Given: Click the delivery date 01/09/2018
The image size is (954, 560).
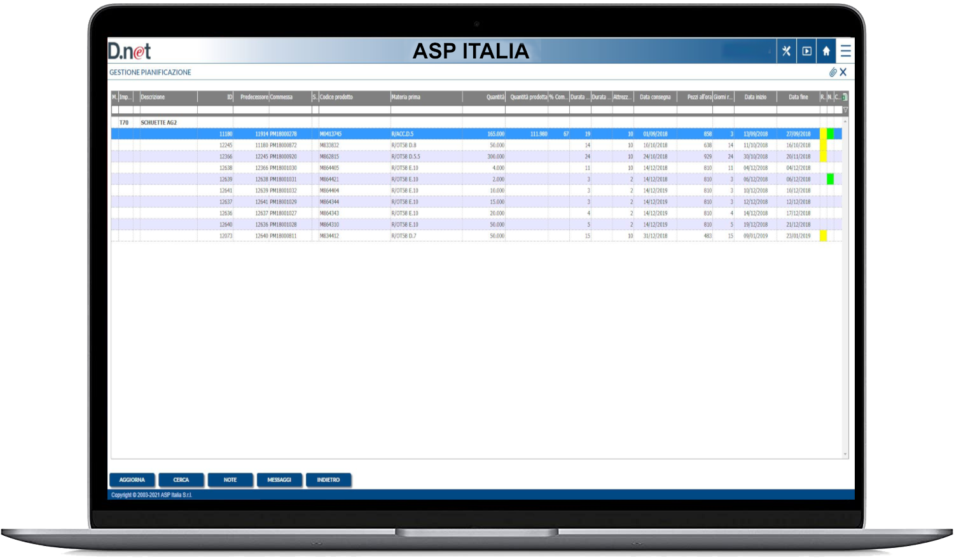Looking at the screenshot, I should click(x=655, y=134).
